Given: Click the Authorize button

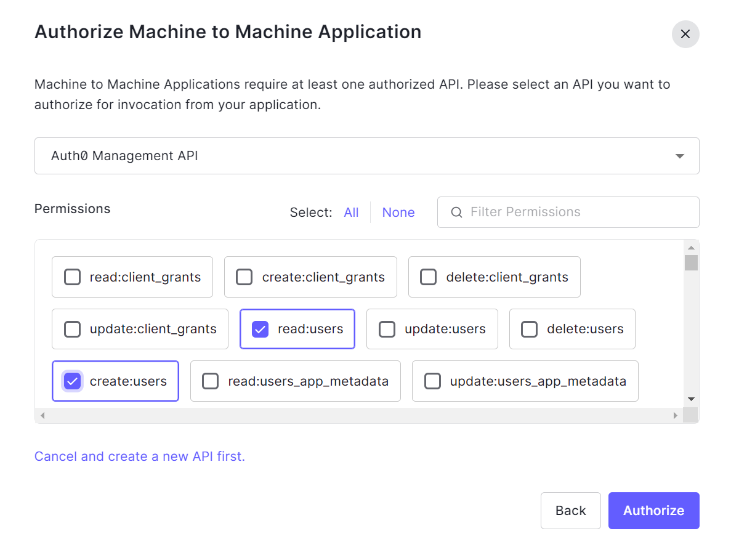Looking at the screenshot, I should (x=653, y=511).
